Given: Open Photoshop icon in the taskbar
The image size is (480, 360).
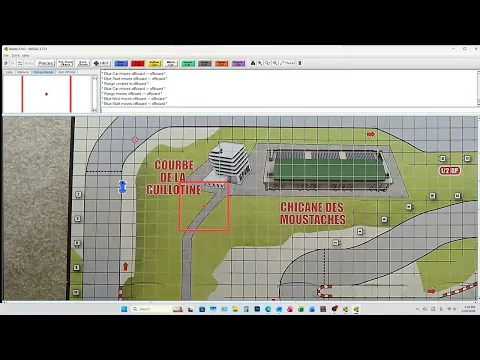Looking at the screenshot, I should point(257,309).
